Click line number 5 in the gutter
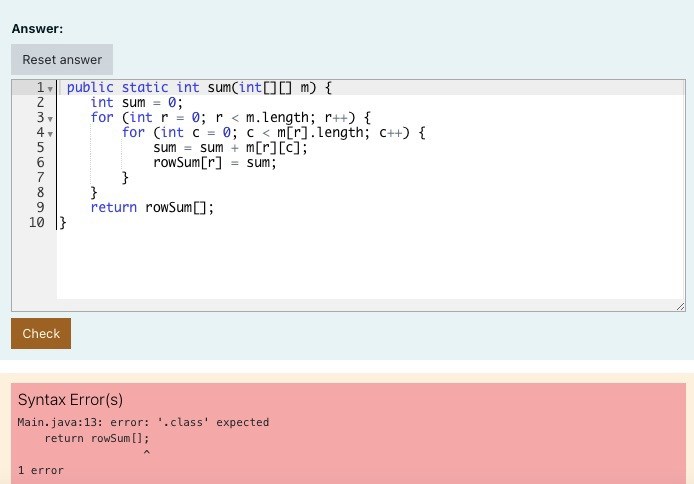The image size is (694, 484). click(40, 147)
